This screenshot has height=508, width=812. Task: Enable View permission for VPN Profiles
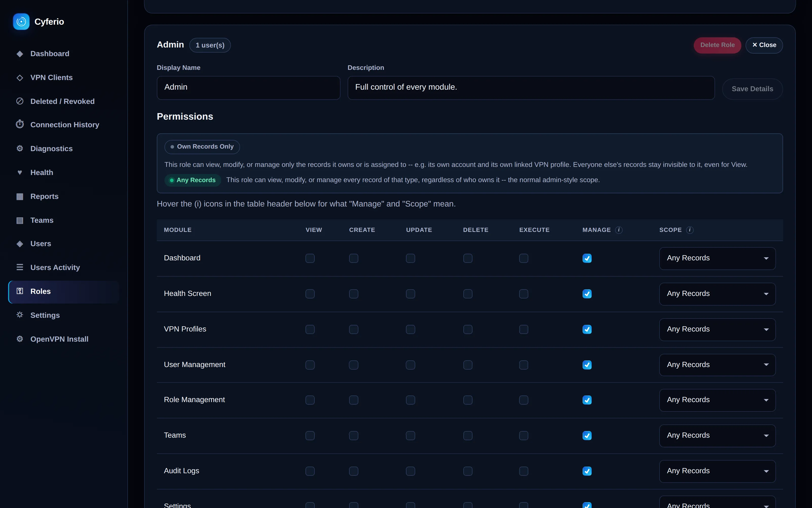coord(310,329)
